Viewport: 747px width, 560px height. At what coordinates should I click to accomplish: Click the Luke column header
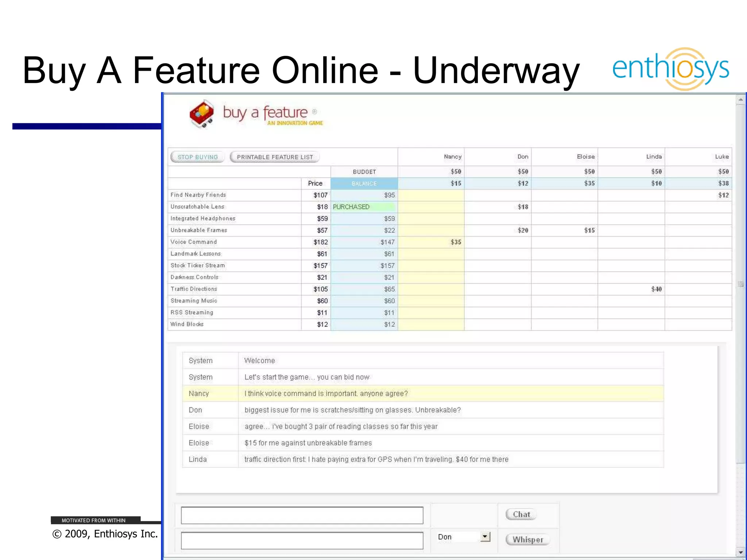point(721,157)
